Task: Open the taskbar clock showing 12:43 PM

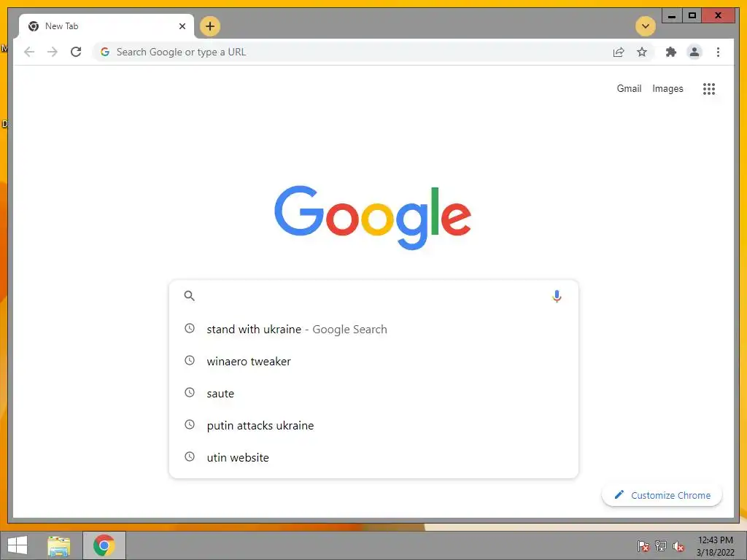Action: (x=715, y=546)
